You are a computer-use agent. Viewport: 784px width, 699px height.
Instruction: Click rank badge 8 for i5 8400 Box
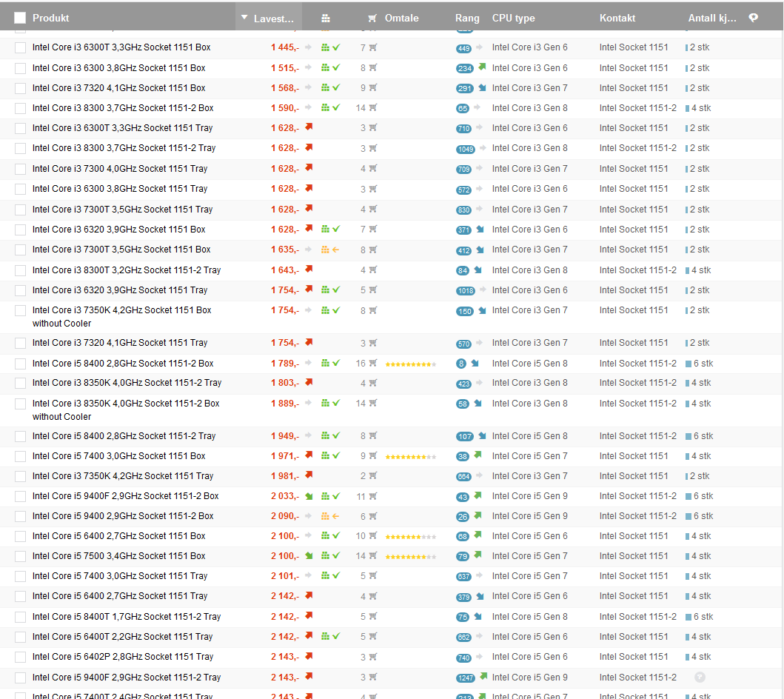tap(461, 364)
